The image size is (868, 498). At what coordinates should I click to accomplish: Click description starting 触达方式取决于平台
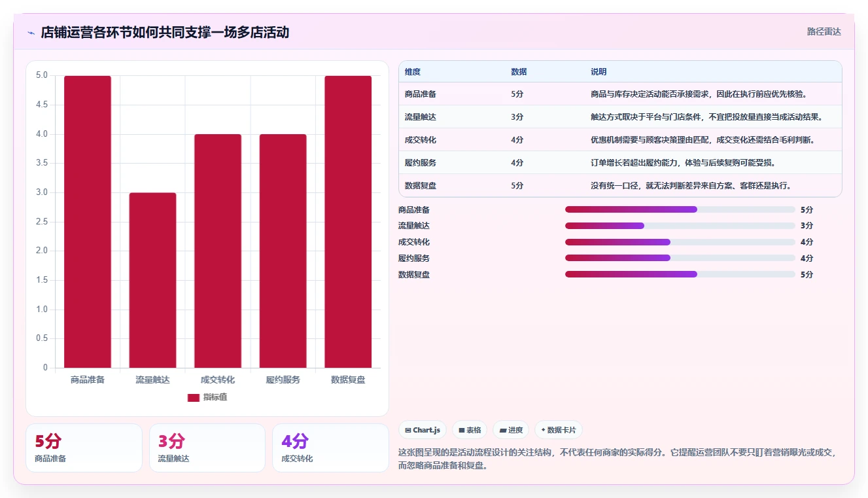(707, 117)
